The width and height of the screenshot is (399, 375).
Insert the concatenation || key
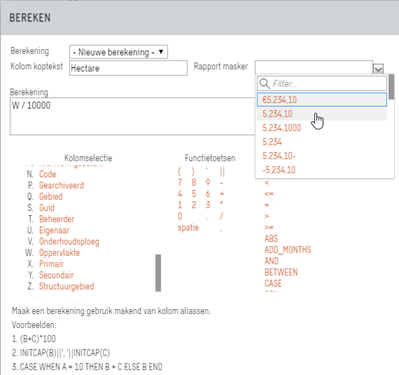click(222, 172)
